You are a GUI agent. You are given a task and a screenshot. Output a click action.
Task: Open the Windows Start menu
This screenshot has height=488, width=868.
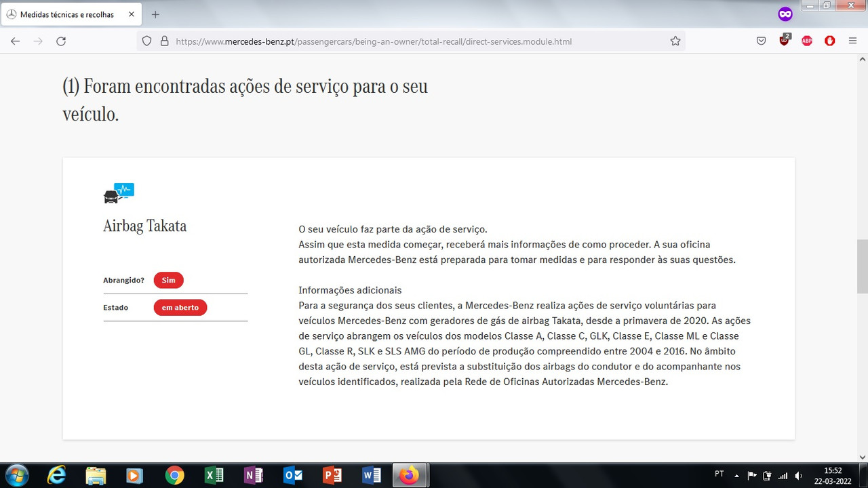(x=16, y=475)
